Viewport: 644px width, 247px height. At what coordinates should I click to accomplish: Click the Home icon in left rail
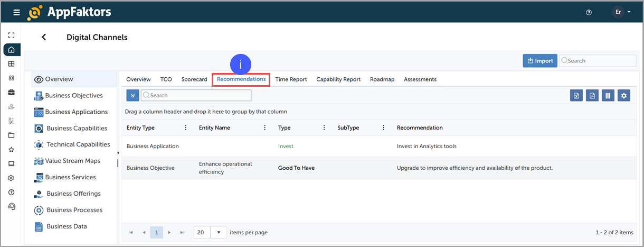pyautogui.click(x=12, y=50)
